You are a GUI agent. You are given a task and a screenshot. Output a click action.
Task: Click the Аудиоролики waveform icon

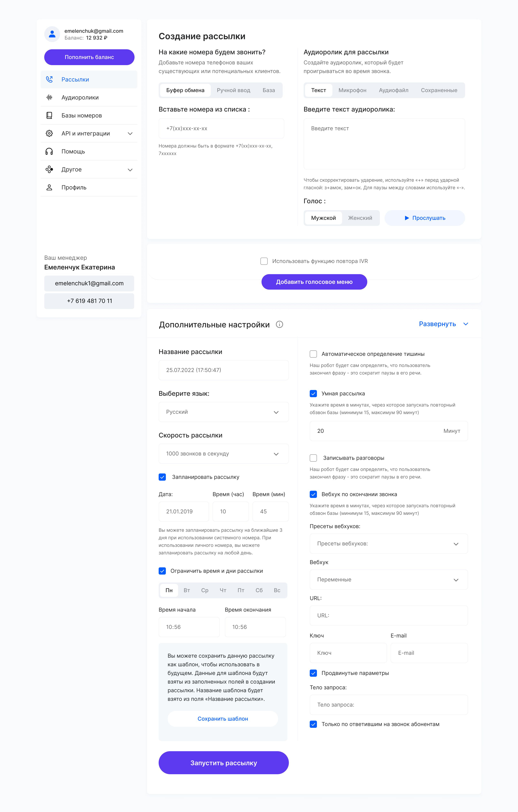pyautogui.click(x=49, y=97)
